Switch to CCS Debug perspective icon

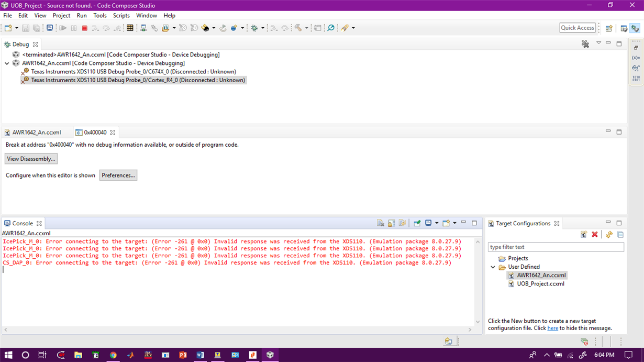point(635,28)
